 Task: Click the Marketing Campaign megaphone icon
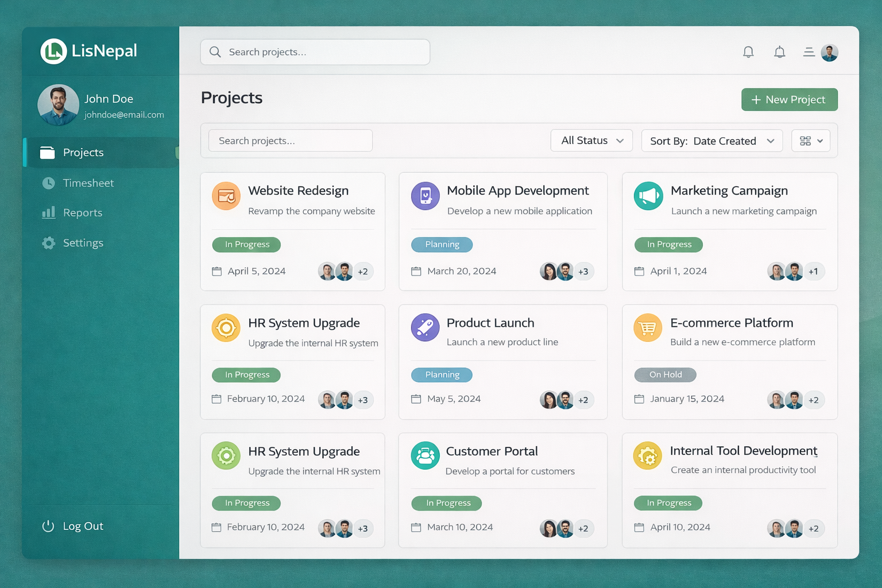point(648,196)
